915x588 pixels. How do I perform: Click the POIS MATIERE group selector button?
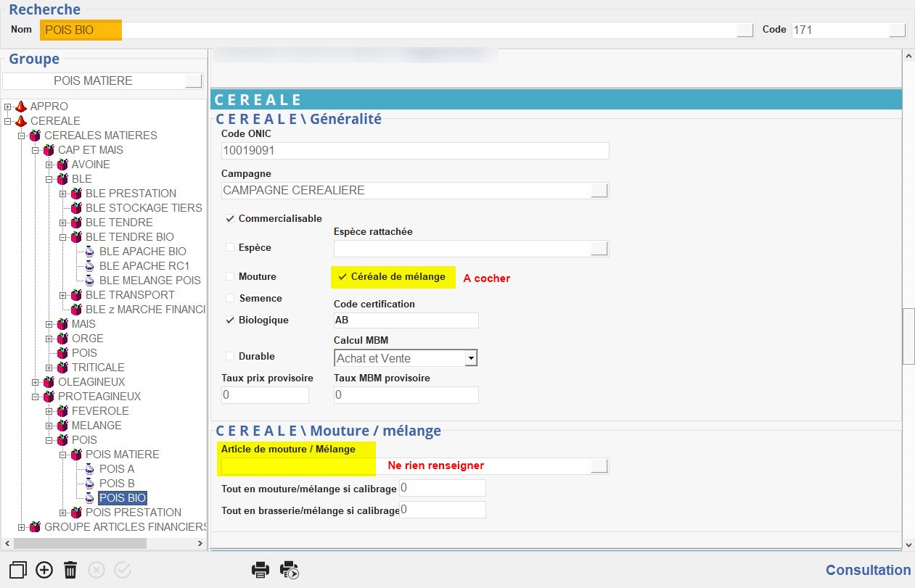coord(193,80)
